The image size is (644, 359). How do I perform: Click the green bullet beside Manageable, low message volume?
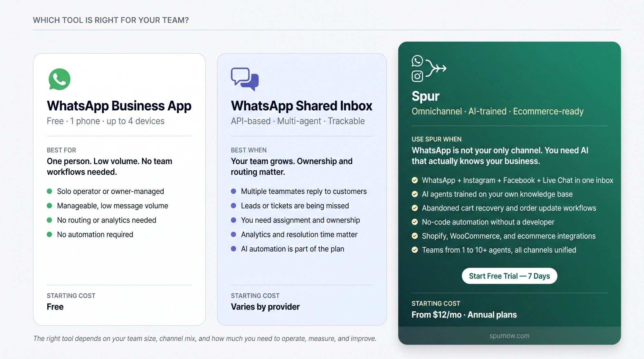pyautogui.click(x=49, y=206)
